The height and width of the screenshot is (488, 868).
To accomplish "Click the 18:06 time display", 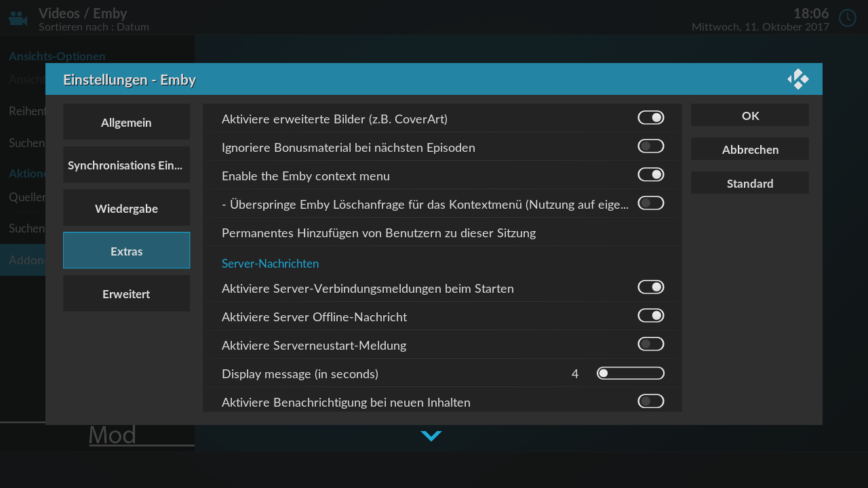I will click(811, 13).
